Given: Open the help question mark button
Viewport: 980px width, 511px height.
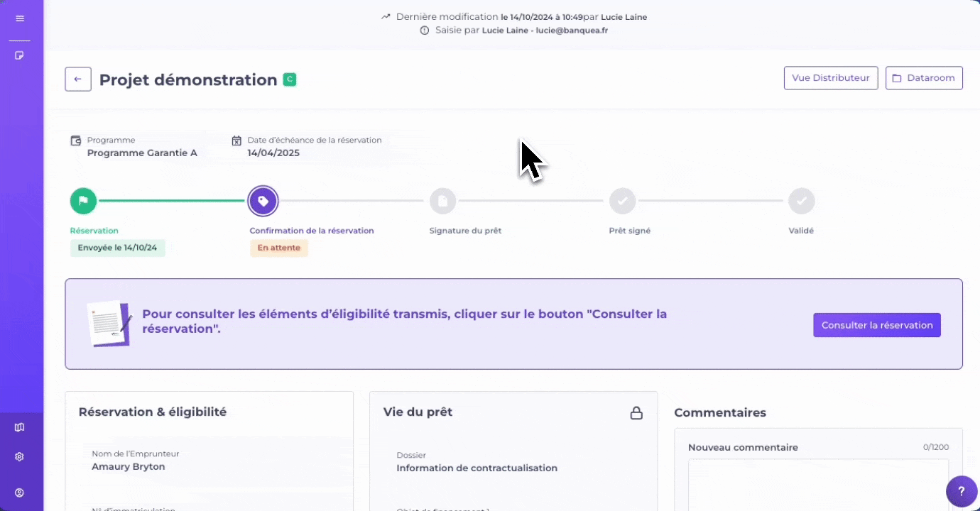Looking at the screenshot, I should coord(962,491).
